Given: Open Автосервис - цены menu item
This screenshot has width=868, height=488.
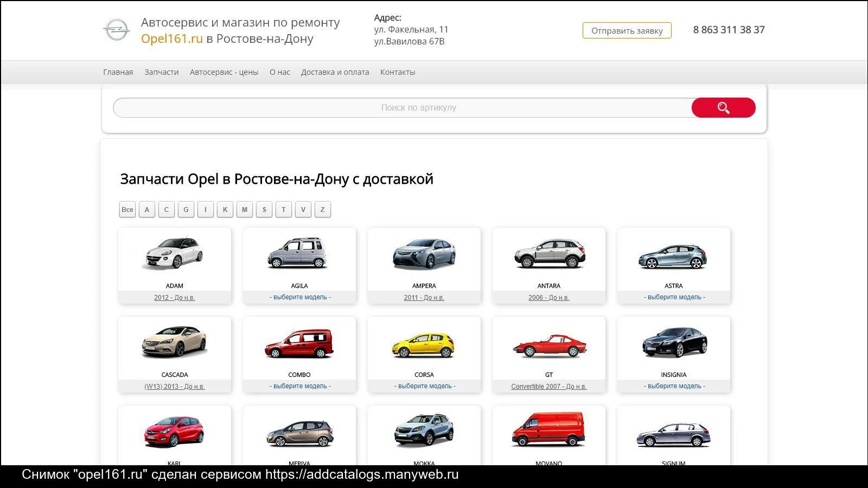Looking at the screenshot, I should (x=224, y=72).
